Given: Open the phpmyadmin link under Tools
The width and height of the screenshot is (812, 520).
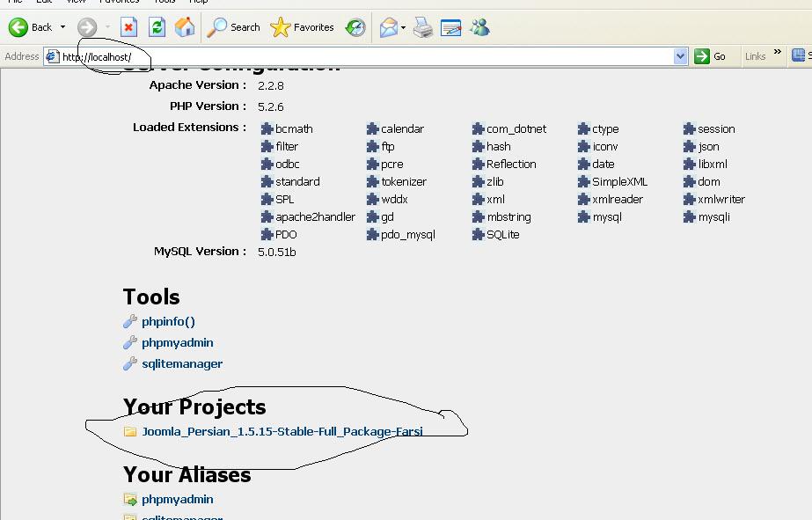Looking at the screenshot, I should pyautogui.click(x=178, y=343).
